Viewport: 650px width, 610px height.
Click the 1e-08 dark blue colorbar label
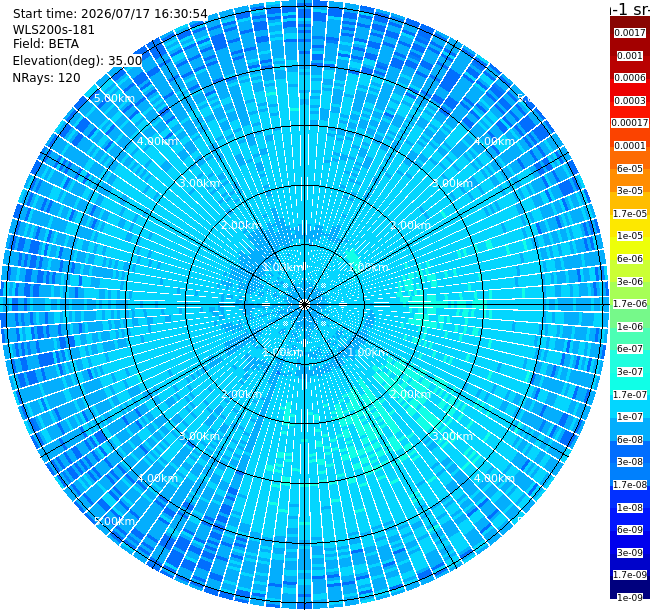[630, 508]
